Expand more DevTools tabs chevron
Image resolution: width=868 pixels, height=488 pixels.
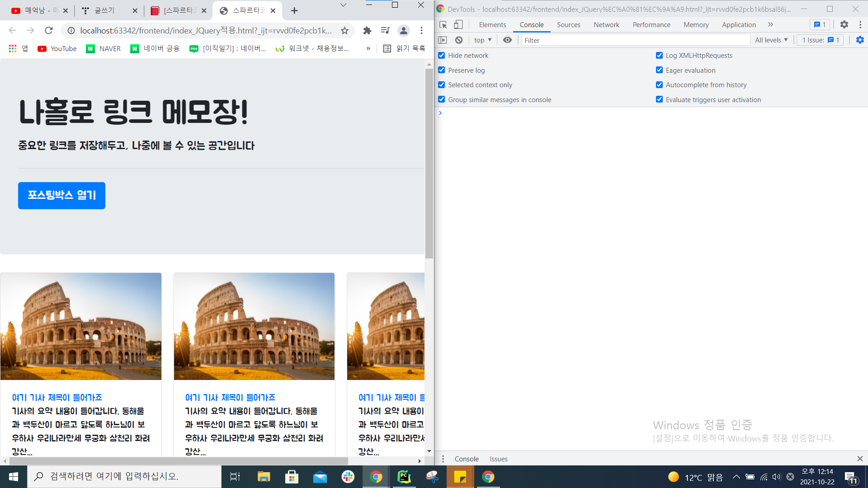point(770,25)
